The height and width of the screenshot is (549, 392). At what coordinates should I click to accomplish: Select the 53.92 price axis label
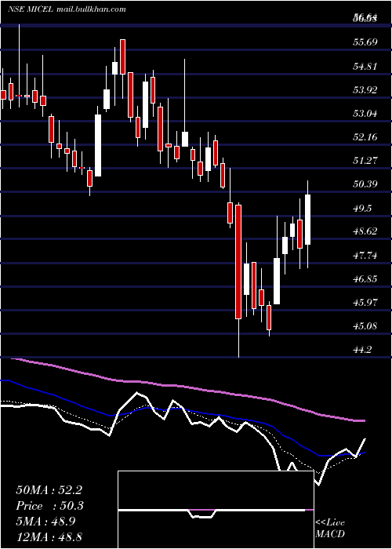point(366,90)
